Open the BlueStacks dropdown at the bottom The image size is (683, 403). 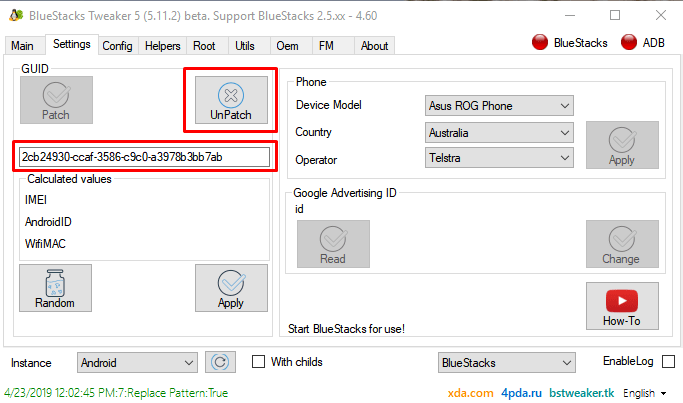[507, 362]
